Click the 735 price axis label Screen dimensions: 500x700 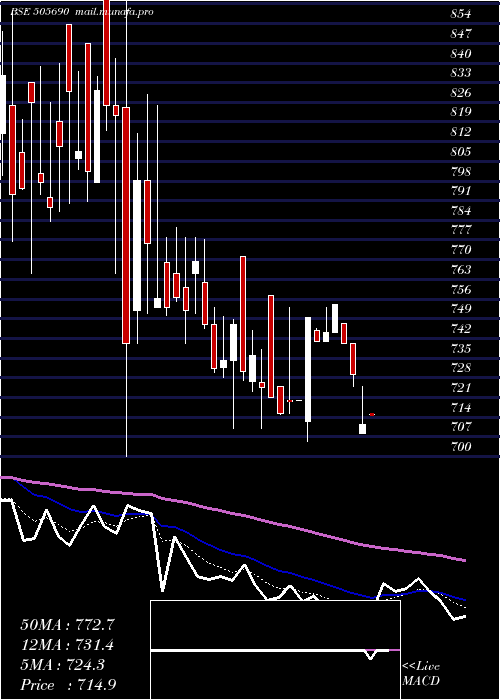point(461,348)
